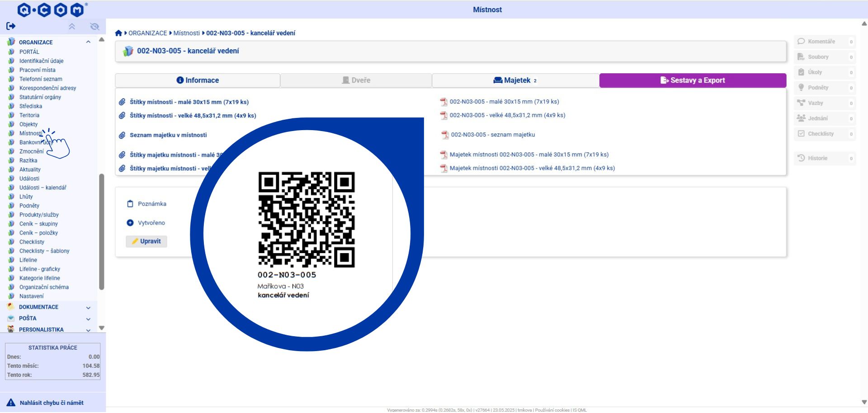Open Razítka in sidebar
Screen dimensions: 868x413
(x=28, y=160)
